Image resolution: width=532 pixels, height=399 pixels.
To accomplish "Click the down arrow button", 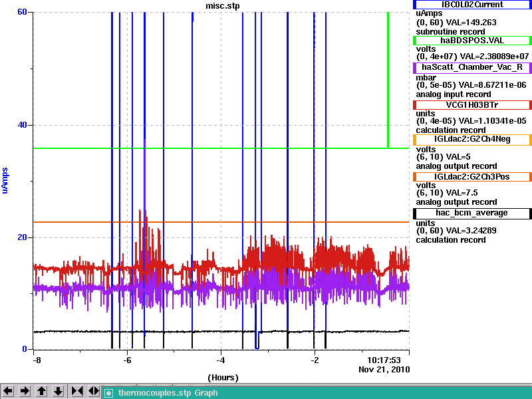I will pyautogui.click(x=59, y=391).
